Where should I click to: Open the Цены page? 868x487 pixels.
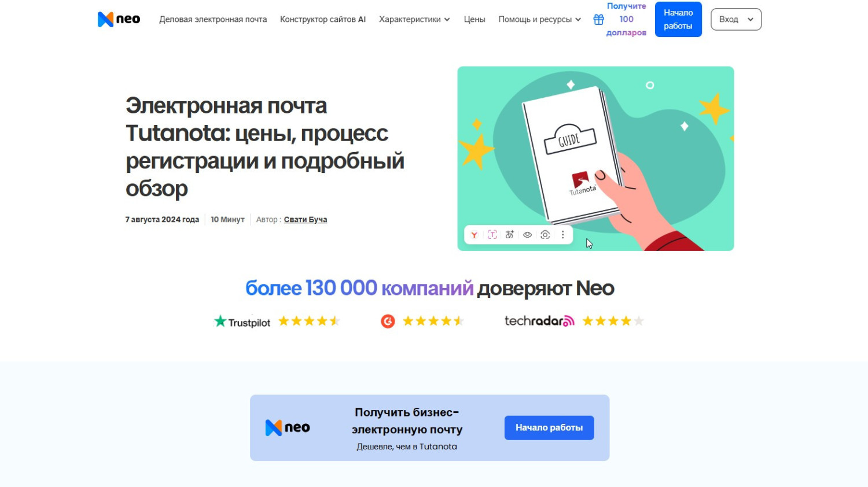tap(475, 19)
